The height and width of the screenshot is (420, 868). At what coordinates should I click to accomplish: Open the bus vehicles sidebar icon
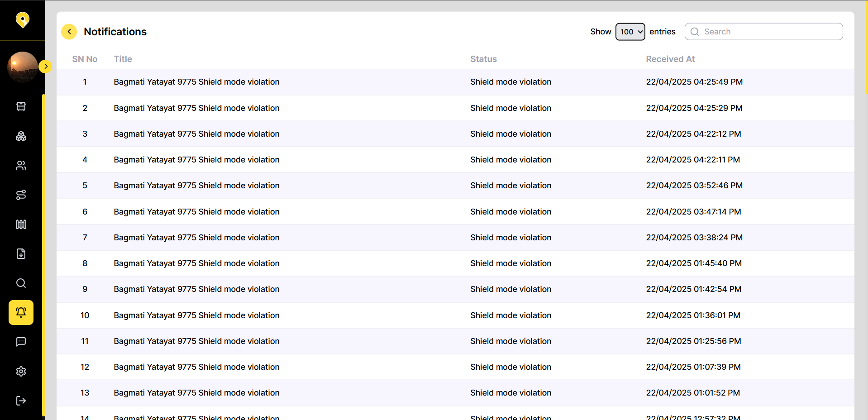(21, 106)
